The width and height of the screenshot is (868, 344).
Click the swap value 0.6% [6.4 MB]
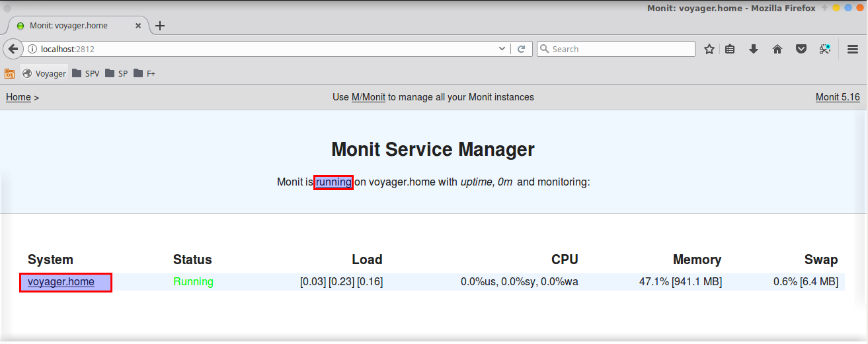pyautogui.click(x=806, y=282)
